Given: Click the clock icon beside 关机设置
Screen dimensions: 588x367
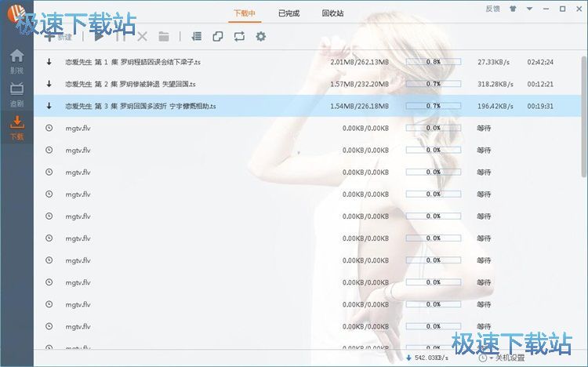Looking at the screenshot, I should coord(484,358).
